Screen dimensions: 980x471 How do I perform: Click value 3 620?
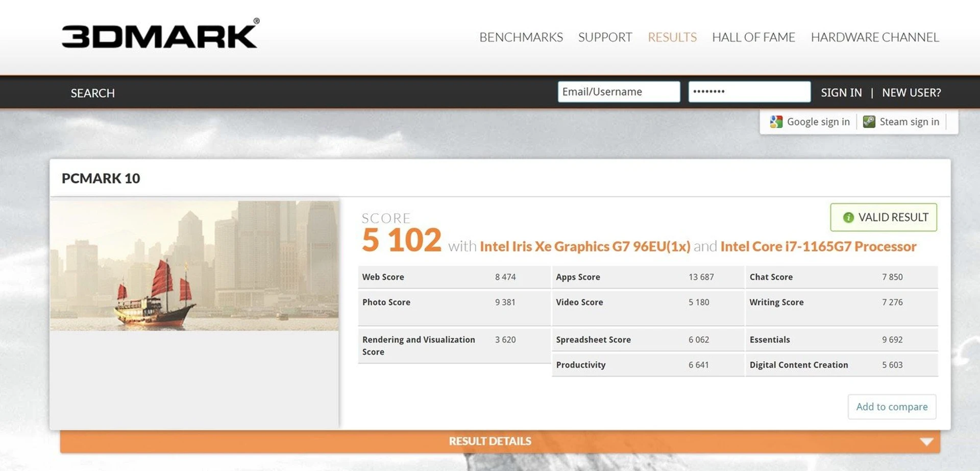[505, 340]
